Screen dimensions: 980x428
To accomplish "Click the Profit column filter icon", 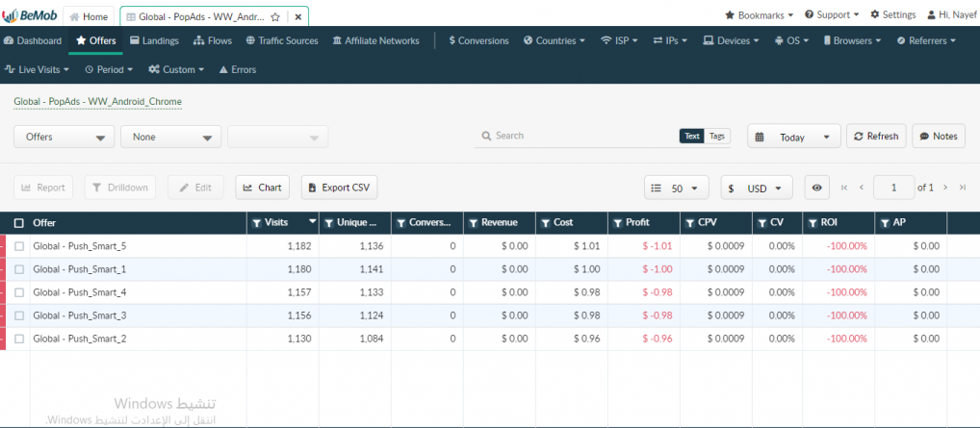I will 617,223.
